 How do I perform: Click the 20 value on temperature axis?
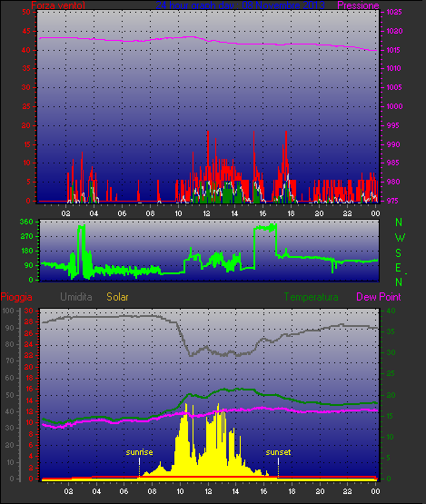391,395
